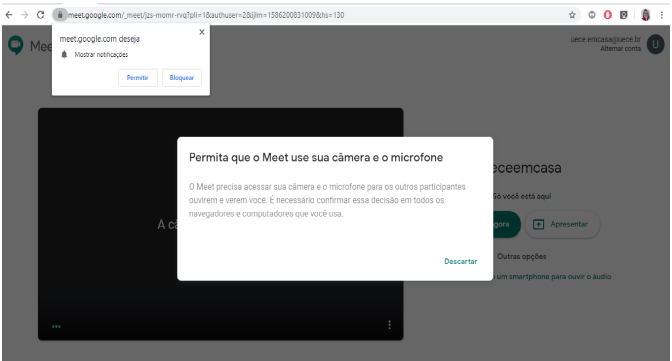Click the Google Meet logo

click(x=16, y=45)
